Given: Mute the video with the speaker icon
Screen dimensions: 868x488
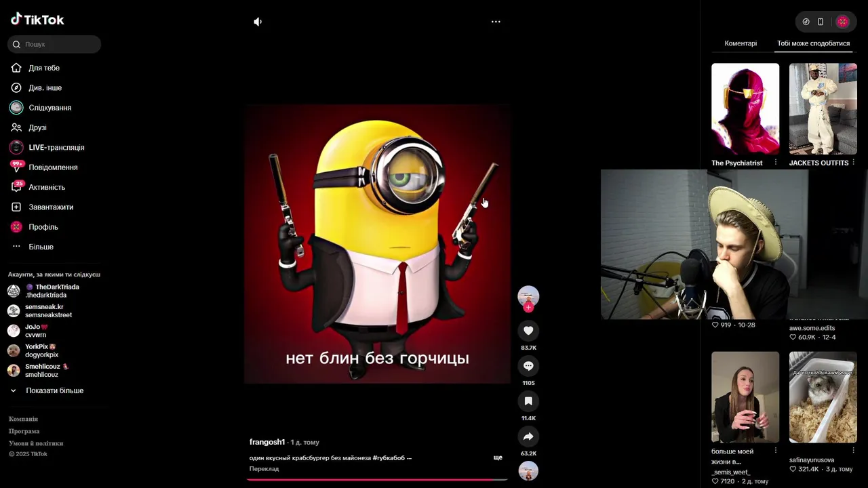Looking at the screenshot, I should (258, 22).
